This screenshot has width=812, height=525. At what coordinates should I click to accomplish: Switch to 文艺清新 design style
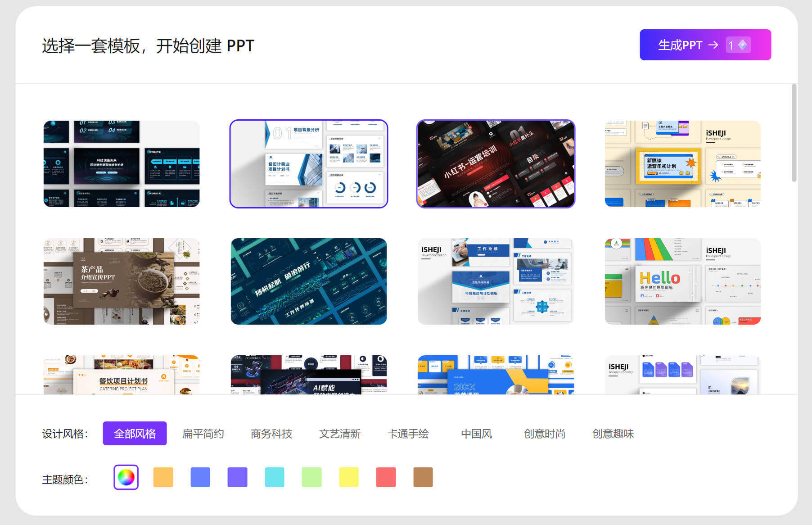(x=340, y=434)
